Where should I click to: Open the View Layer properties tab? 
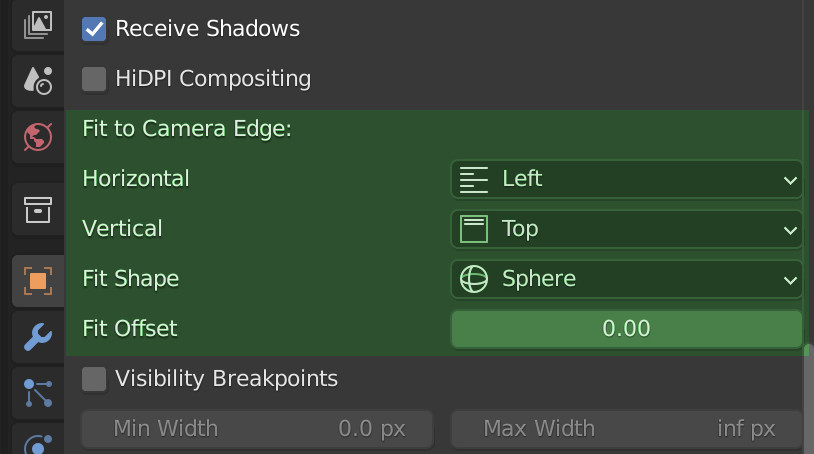coord(38,25)
